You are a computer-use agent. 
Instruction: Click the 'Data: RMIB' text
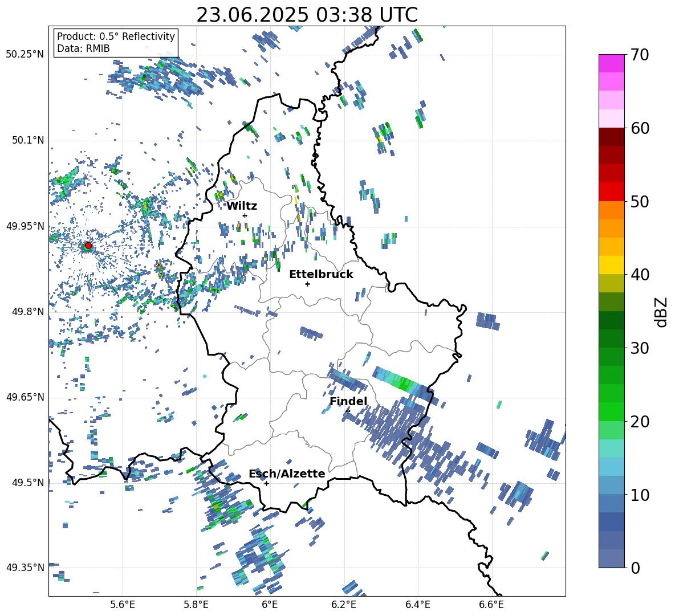83,48
